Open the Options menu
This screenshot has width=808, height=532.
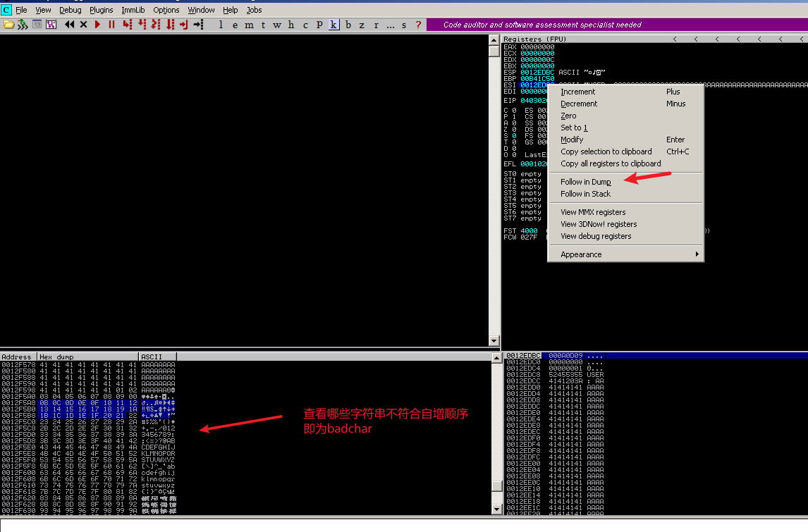(x=166, y=10)
